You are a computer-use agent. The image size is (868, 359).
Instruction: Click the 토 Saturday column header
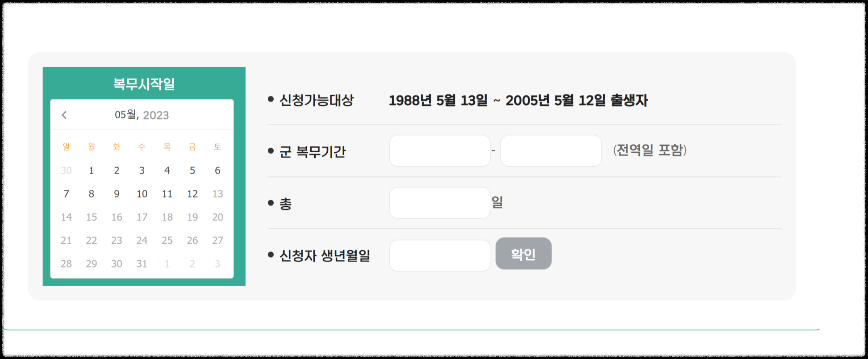click(x=217, y=147)
